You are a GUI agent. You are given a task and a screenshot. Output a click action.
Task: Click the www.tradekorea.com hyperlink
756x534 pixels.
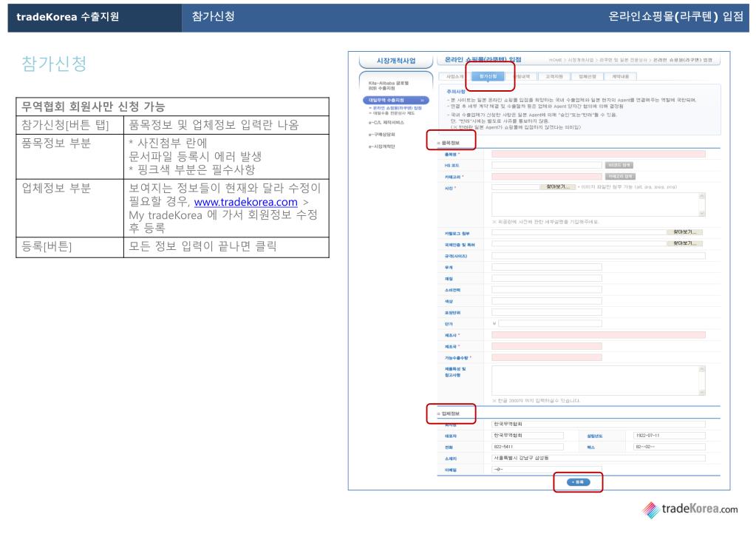pyautogui.click(x=246, y=202)
